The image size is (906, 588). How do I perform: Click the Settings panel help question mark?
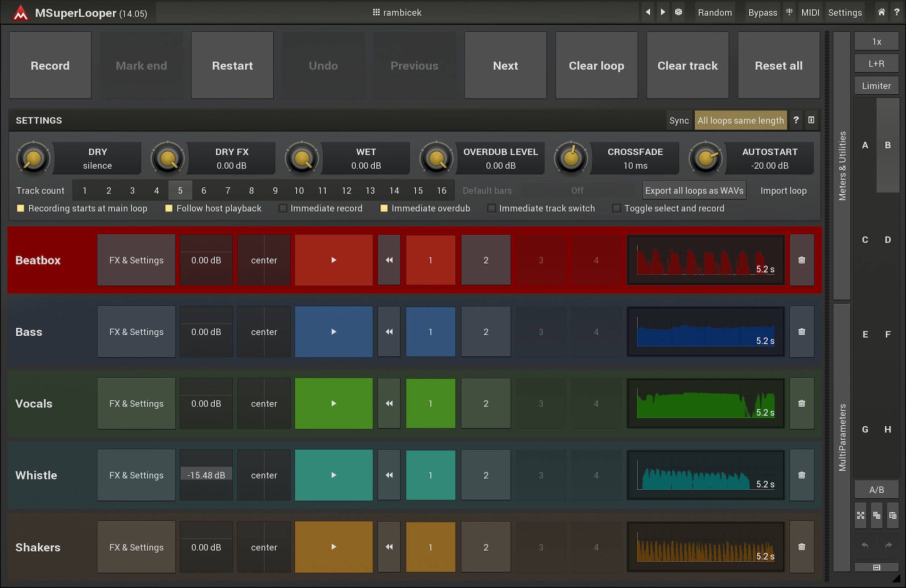click(x=796, y=120)
